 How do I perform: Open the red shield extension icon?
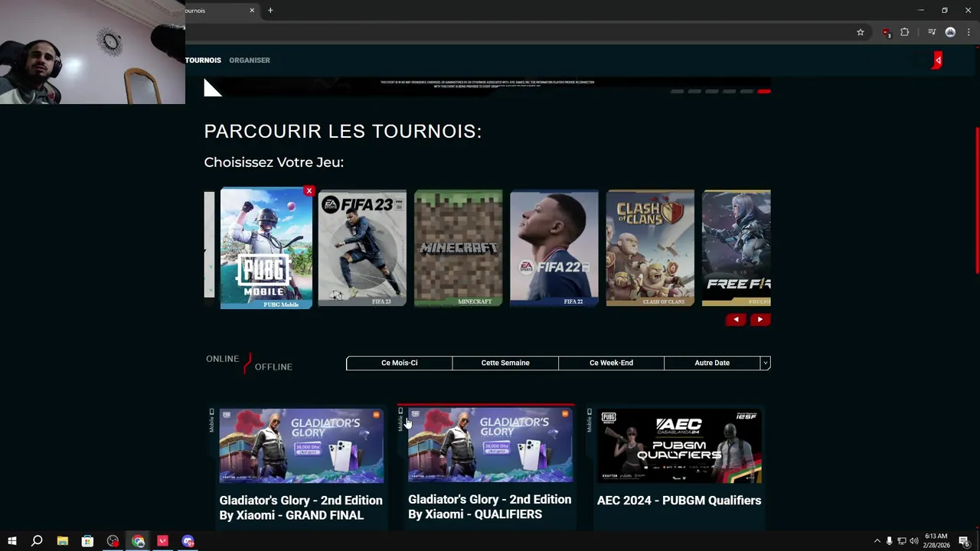click(886, 32)
